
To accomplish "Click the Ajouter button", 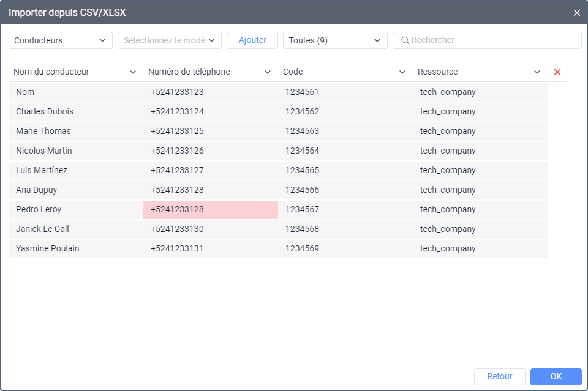I will (x=252, y=40).
